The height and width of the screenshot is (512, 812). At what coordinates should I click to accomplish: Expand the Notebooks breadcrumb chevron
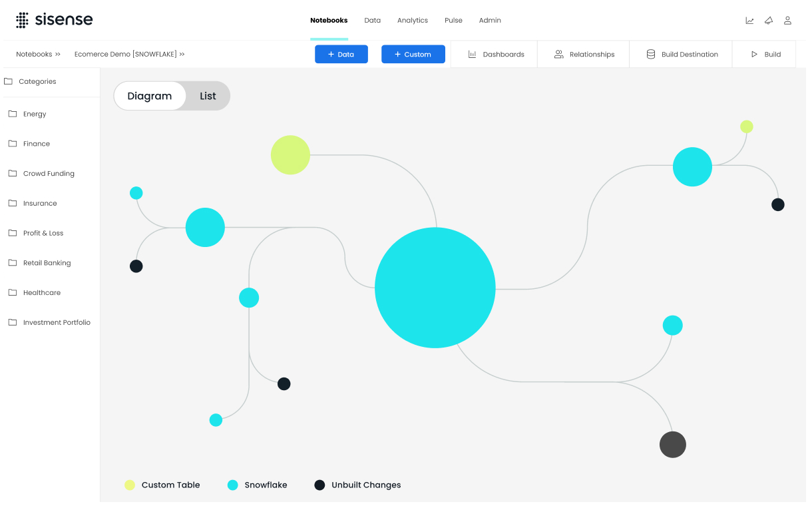(x=58, y=55)
